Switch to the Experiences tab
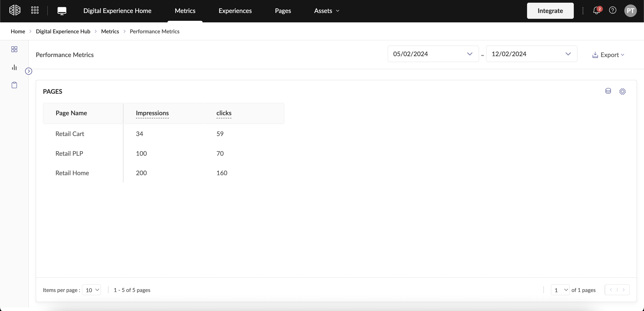This screenshot has height=311, width=644. pyautogui.click(x=235, y=11)
